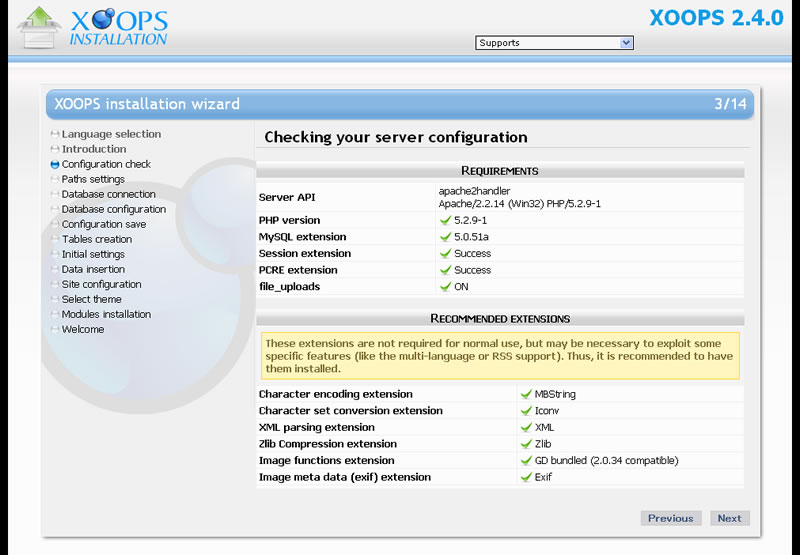Click green checkmark beside GD bundled

coord(526,460)
